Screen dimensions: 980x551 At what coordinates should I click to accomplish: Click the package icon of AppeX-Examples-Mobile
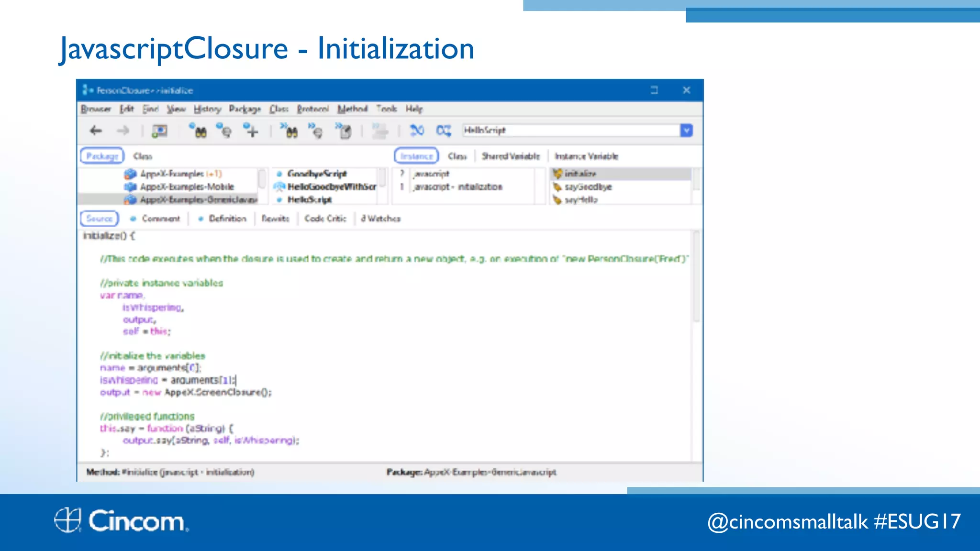130,187
